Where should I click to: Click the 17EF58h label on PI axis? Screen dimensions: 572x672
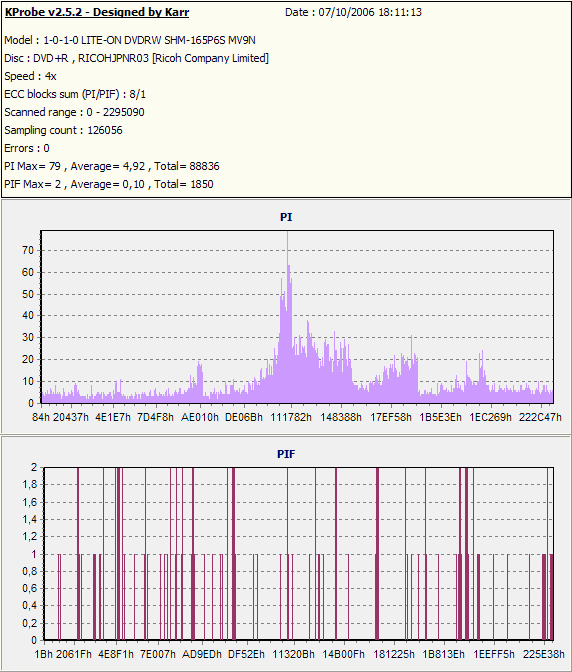tap(391, 417)
